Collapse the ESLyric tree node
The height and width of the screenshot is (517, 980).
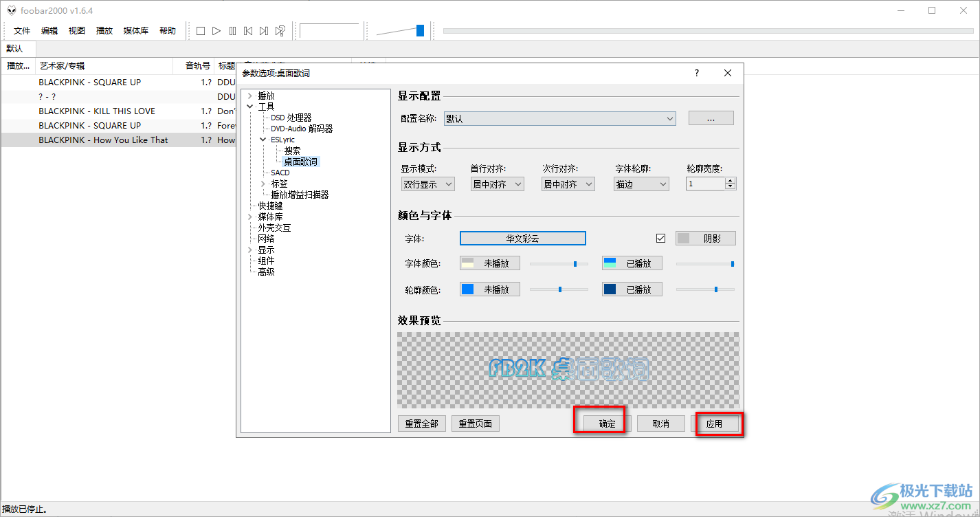click(x=263, y=140)
